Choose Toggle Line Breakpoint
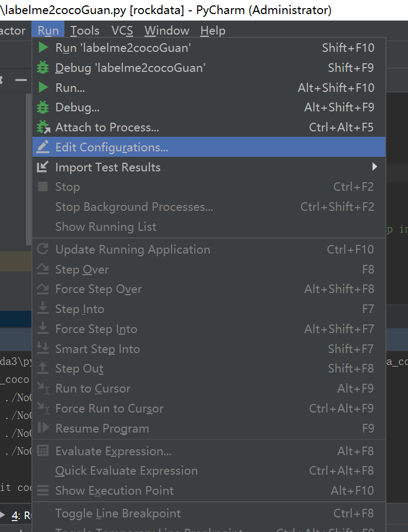 click(118, 513)
